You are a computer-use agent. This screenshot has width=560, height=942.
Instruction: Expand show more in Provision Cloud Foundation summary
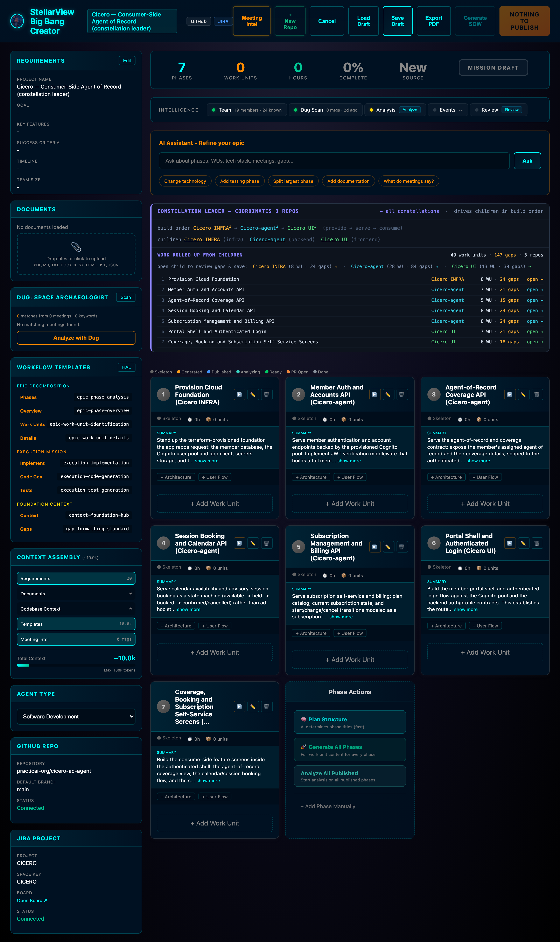tap(207, 461)
